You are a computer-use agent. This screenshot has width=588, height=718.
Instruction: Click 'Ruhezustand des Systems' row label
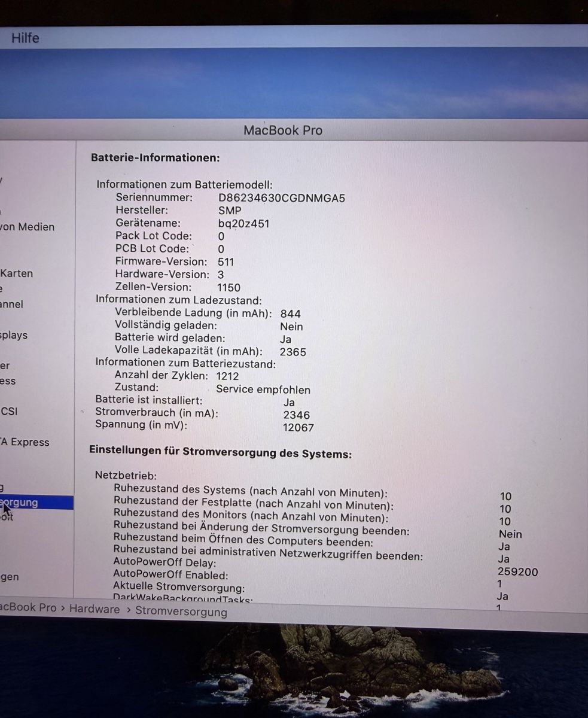click(x=251, y=491)
